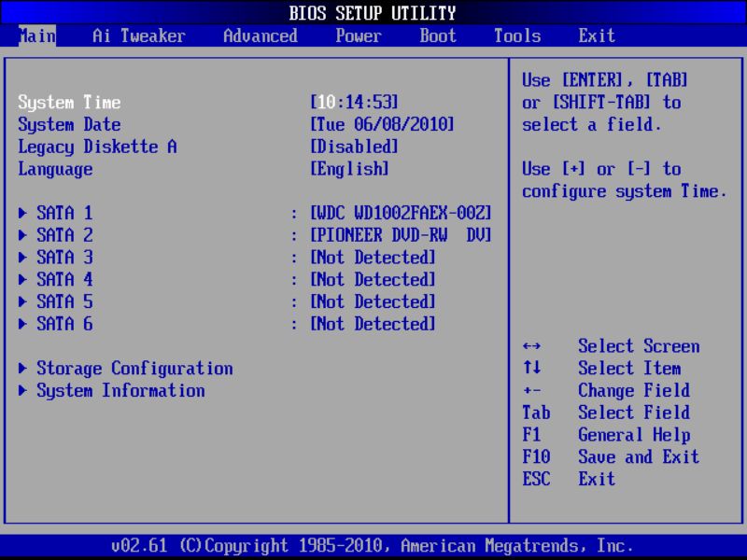This screenshot has width=747, height=560.
Task: Click the plus-minus Change Field icon
Action: (x=531, y=390)
